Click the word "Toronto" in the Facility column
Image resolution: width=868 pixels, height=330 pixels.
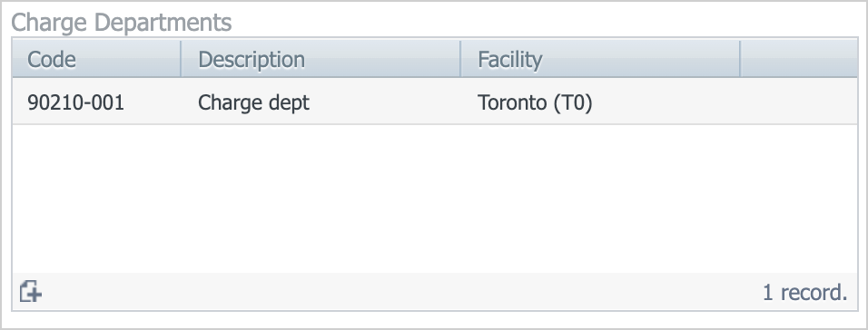(512, 102)
